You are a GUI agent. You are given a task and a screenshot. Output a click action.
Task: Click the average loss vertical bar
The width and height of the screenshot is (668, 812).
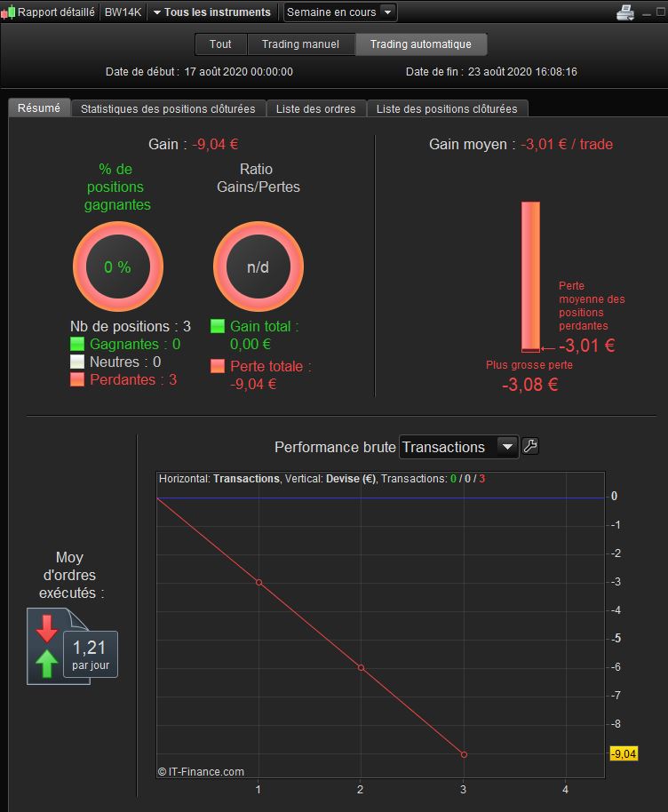530,277
